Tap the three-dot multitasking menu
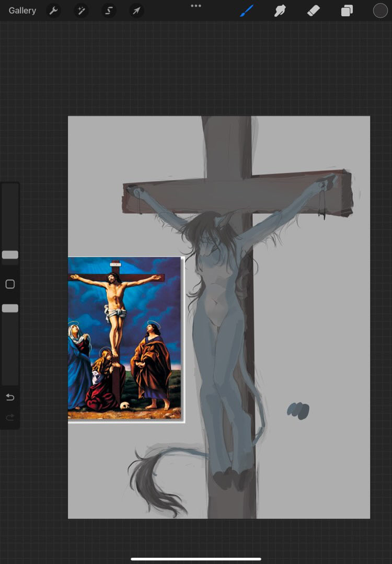This screenshot has width=392, height=564. (x=196, y=6)
